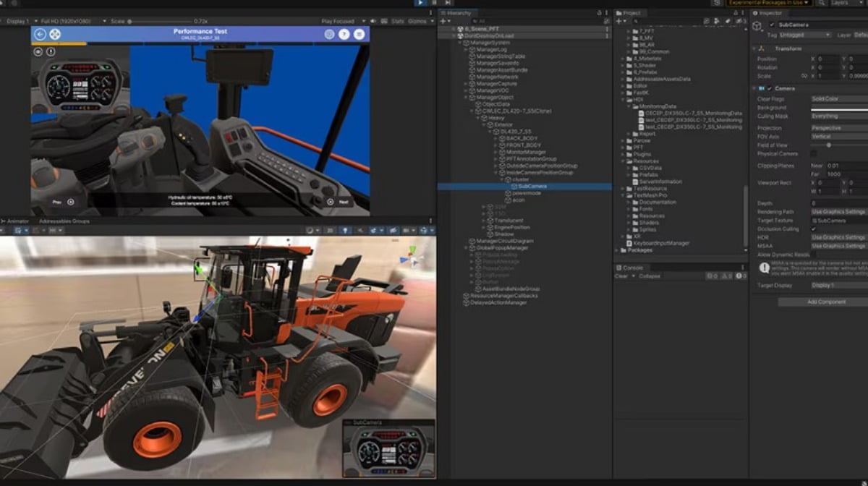Screen dimensions: 868x486
Task: Open the Clear Flags dropdown showing Solid Color
Action: tap(838, 98)
